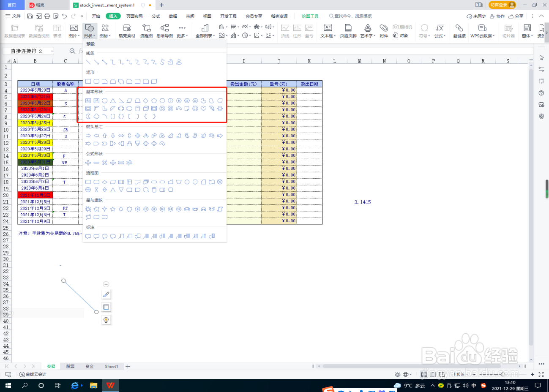Pick the parallelogram basic shape
Image resolution: width=549 pixels, height=392 pixels.
pos(129,101)
